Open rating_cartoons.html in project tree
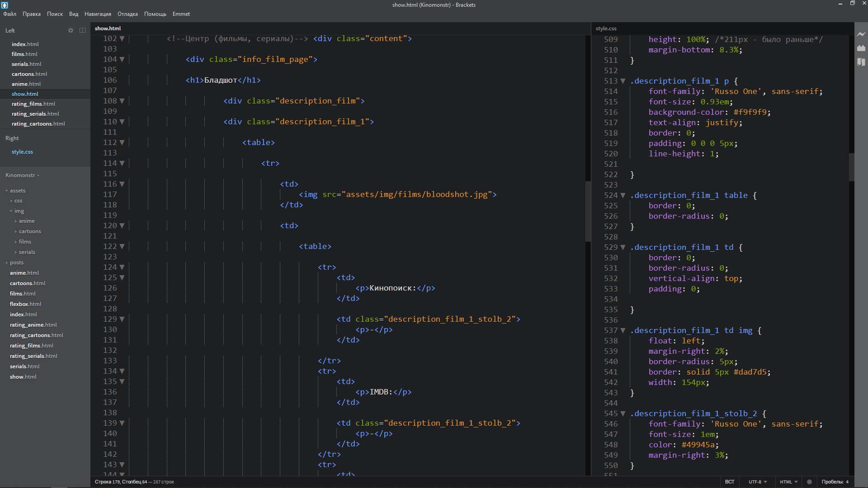Image resolution: width=868 pixels, height=488 pixels. (x=37, y=335)
